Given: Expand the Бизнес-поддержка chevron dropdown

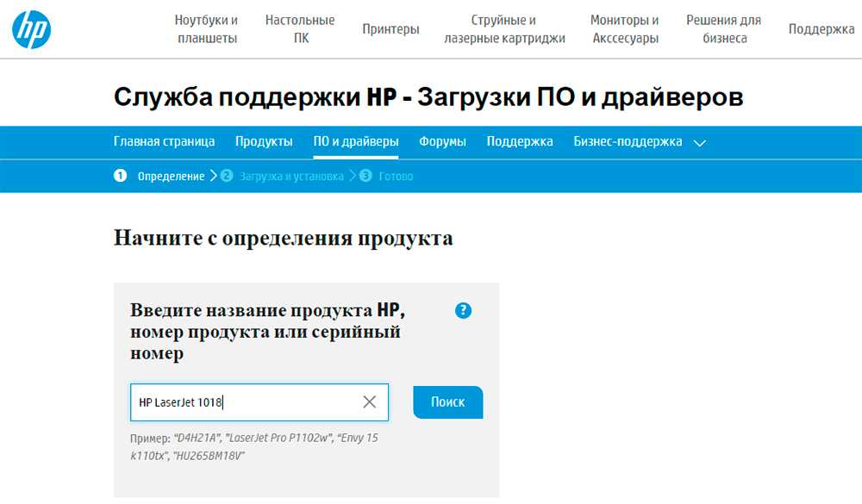Looking at the screenshot, I should pos(699,143).
